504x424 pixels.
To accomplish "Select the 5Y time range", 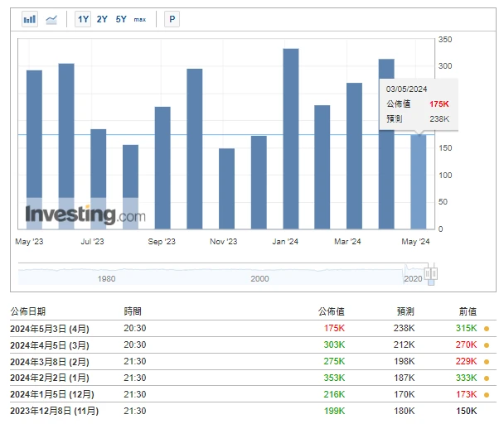I will click(121, 19).
